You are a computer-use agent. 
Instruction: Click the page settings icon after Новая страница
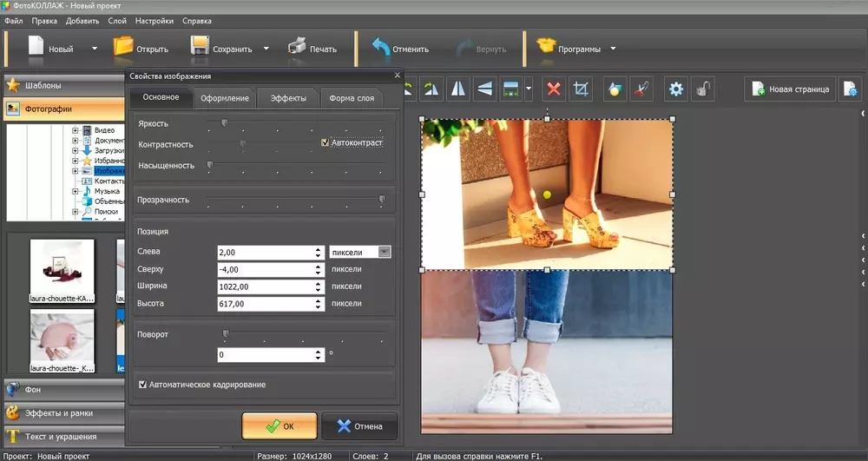coord(851,89)
